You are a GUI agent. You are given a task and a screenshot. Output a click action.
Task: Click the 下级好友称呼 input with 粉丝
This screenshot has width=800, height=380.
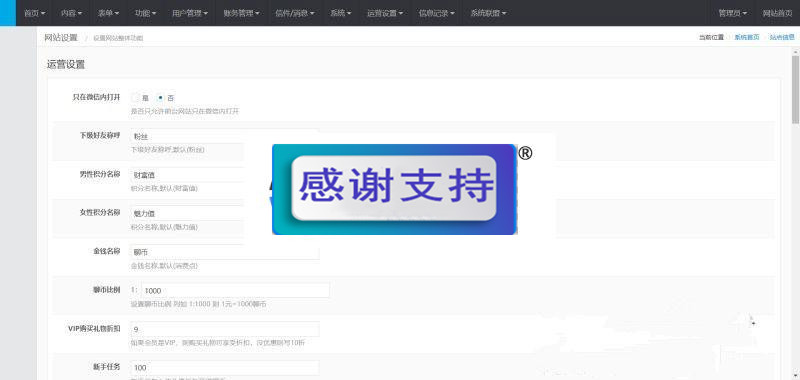click(224, 136)
